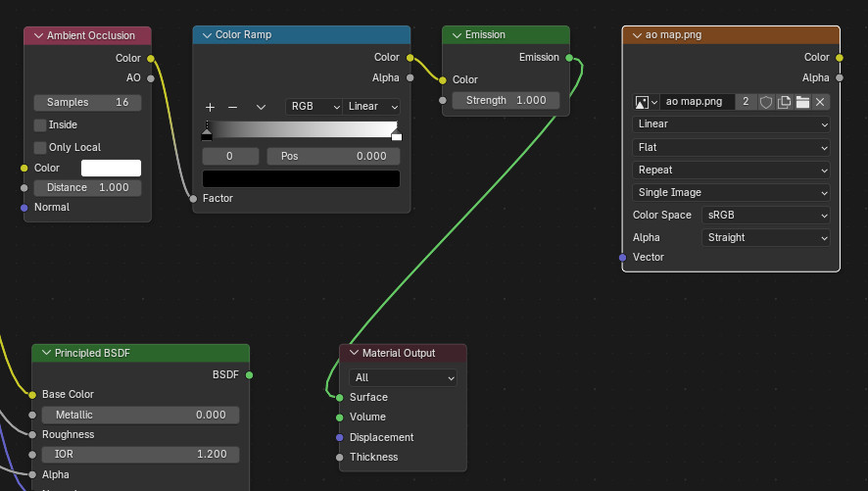868x491 pixels.
Task: Click the Roughness input socket
Action: coord(32,434)
